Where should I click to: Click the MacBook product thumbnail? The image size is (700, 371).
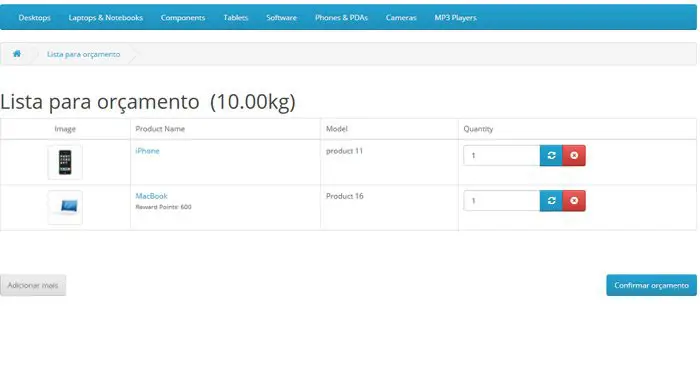(x=65, y=207)
